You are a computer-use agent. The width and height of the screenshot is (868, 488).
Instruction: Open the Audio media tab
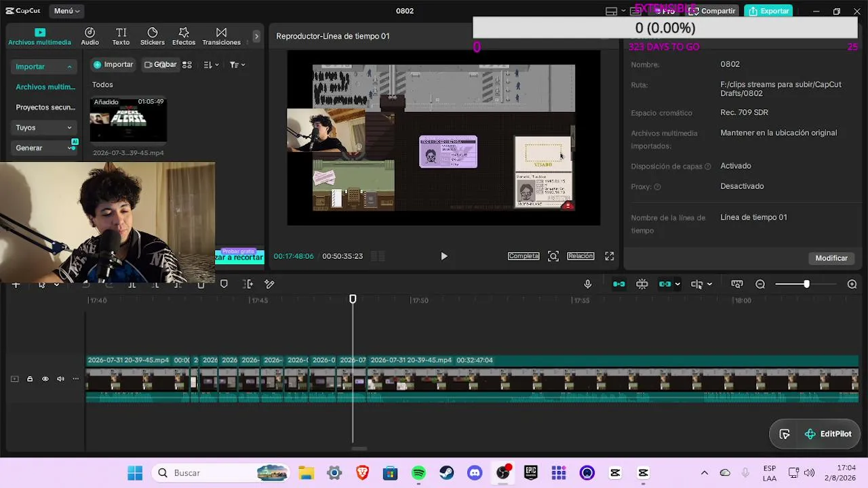(x=90, y=37)
